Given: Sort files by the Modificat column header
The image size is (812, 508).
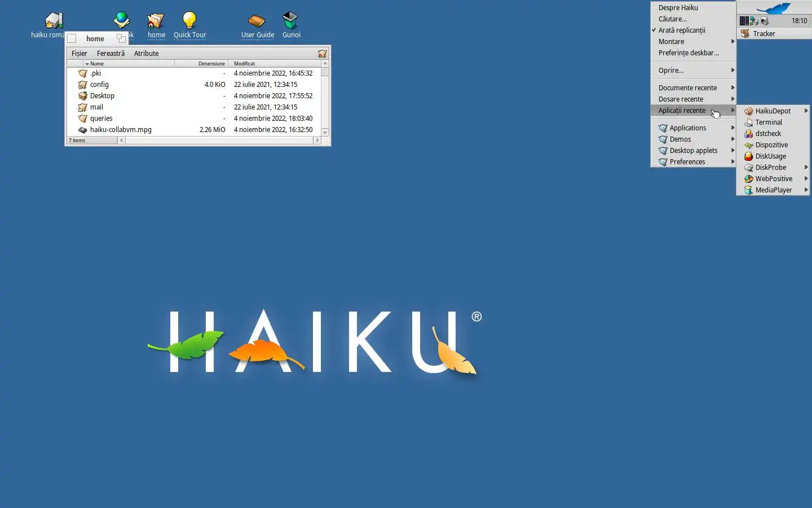Looking at the screenshot, I should click(x=275, y=64).
